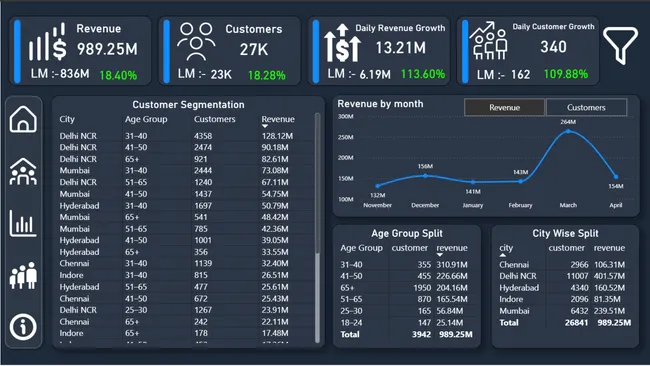Switch chart to Customers view
Image resolution: width=650 pixels, height=366 pixels.
pos(586,107)
